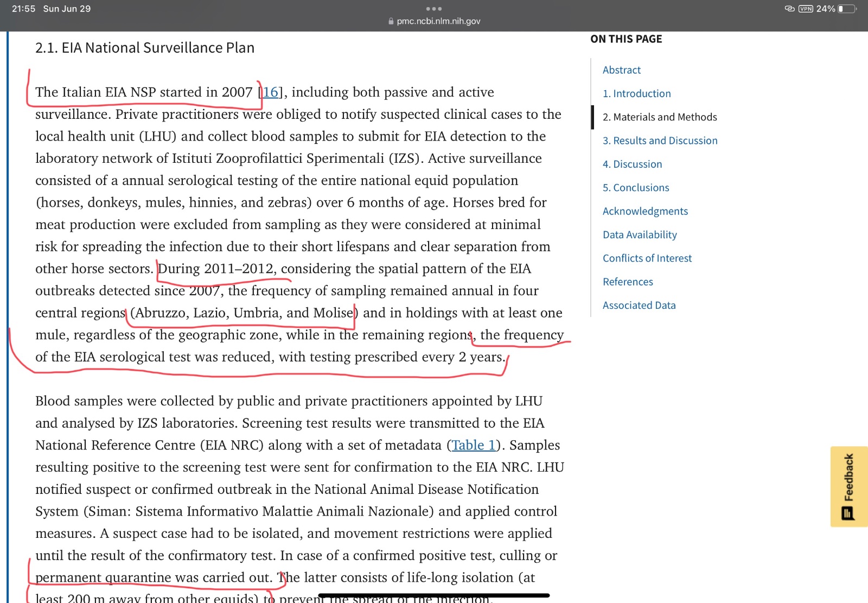The image size is (868, 603).
Task: Tap the 21:55 clock in status bar
Action: pyautogui.click(x=23, y=9)
